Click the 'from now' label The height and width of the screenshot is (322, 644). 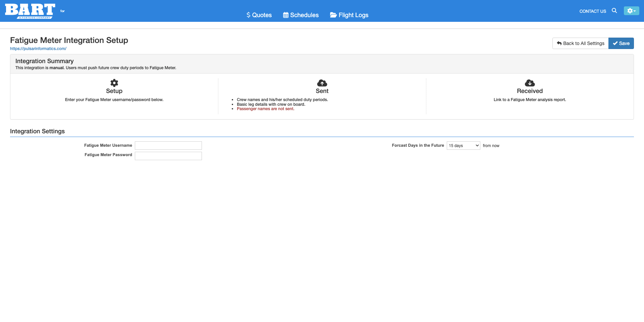(491, 146)
